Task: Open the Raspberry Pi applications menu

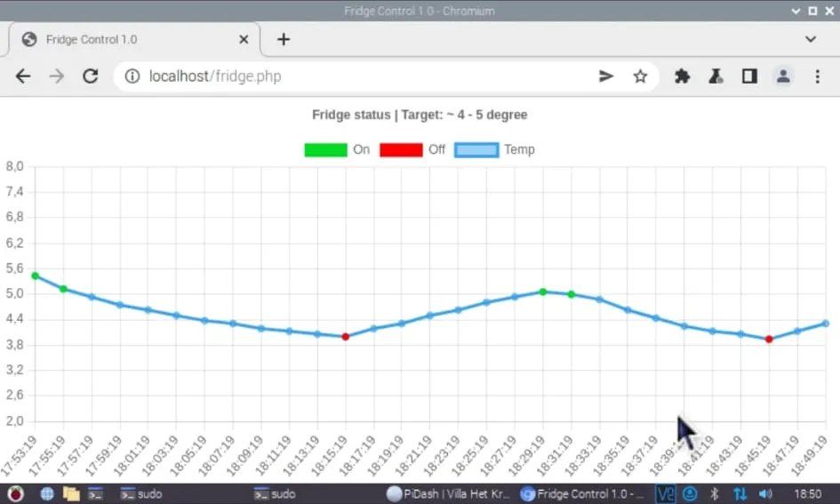Action: pos(15,493)
